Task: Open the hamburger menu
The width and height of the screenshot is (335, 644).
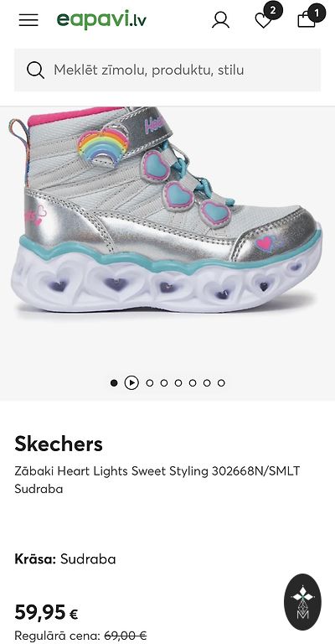Action: point(28,20)
